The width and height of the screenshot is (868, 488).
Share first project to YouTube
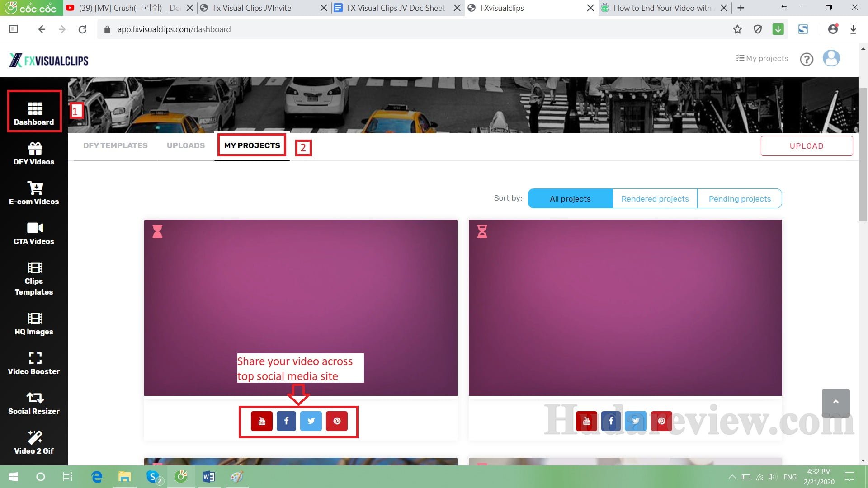[x=261, y=421]
